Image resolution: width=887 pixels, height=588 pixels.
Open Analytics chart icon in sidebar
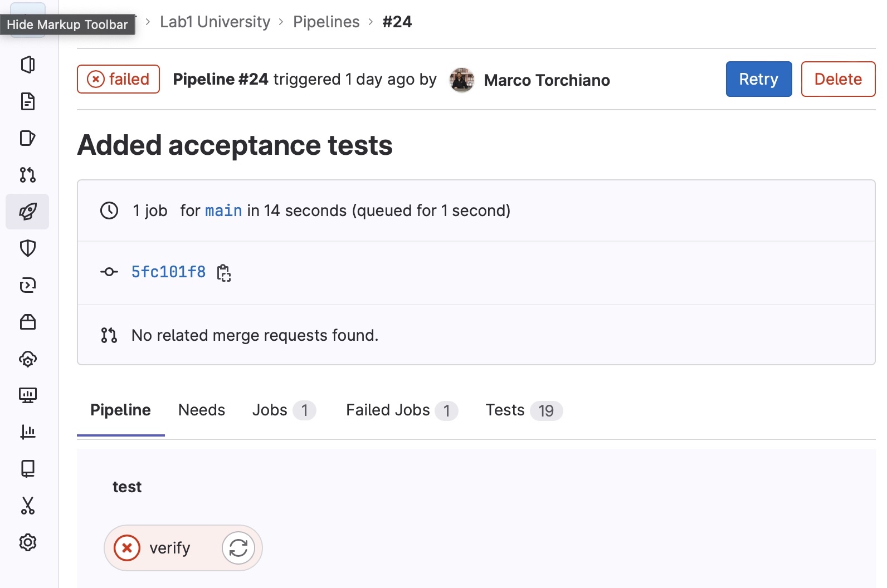(27, 432)
